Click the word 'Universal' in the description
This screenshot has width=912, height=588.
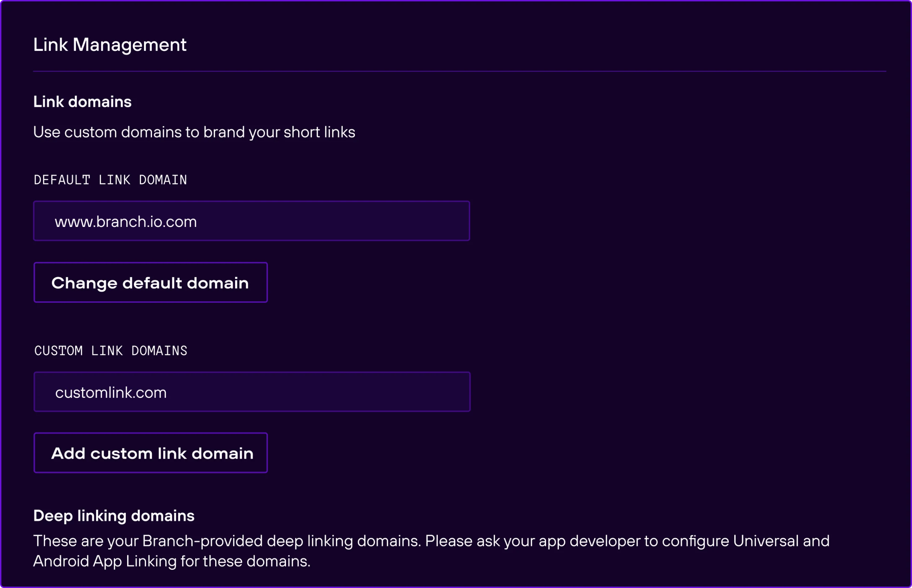[x=766, y=541]
